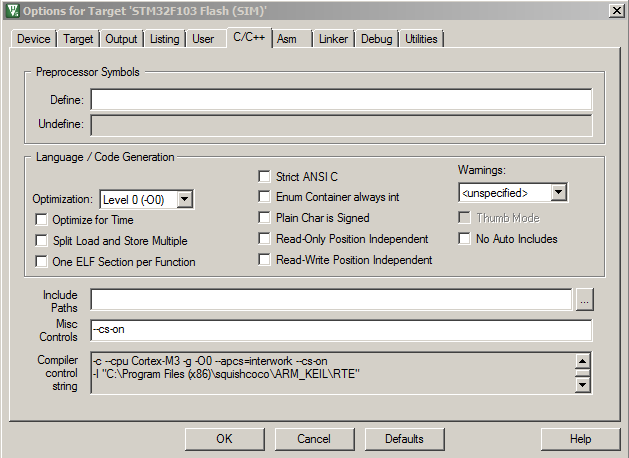Toggle Split Load and Store Multiple
Image resolution: width=629 pixels, height=458 pixels.
point(41,241)
